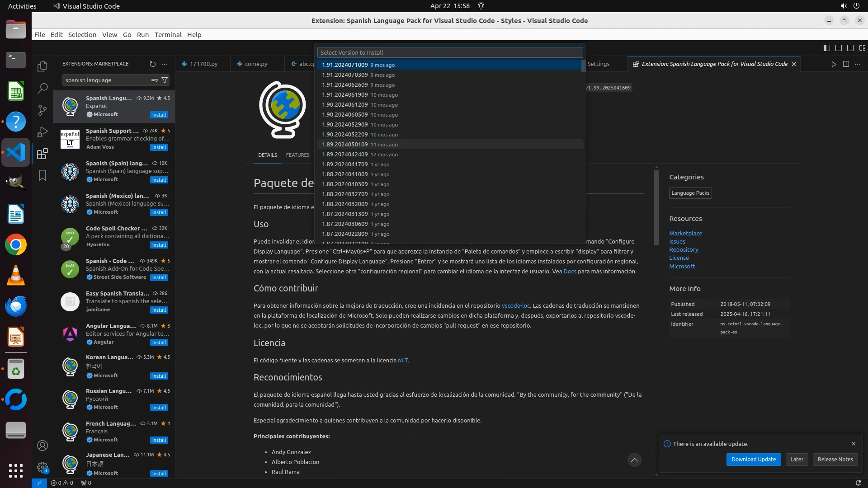Click the filter extensions funnel icon
Viewport: 868px width, 488px height.
165,80
